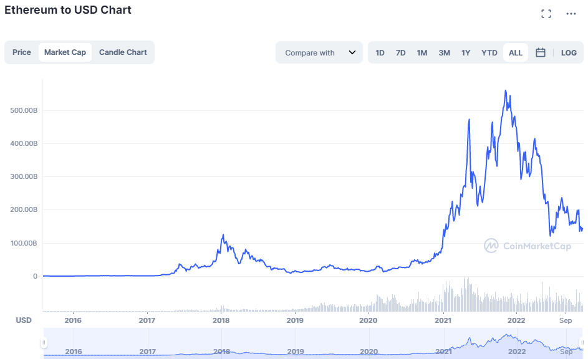Click the right handle of range slider
This screenshot has height=364, width=588.
point(581,343)
